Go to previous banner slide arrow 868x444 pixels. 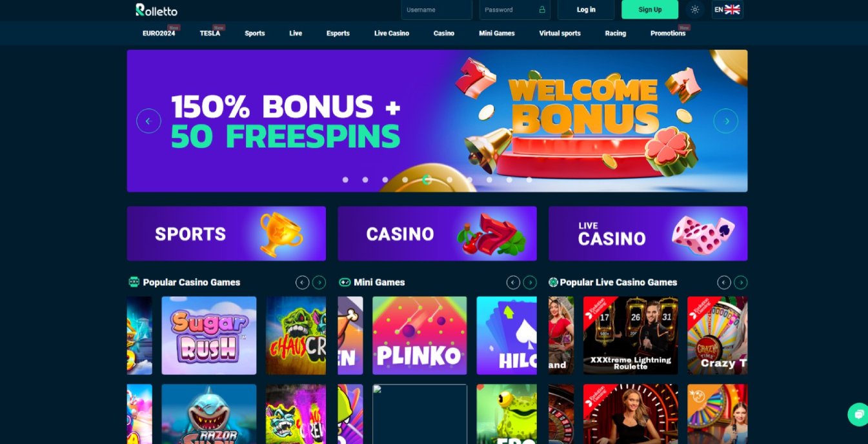tap(148, 121)
